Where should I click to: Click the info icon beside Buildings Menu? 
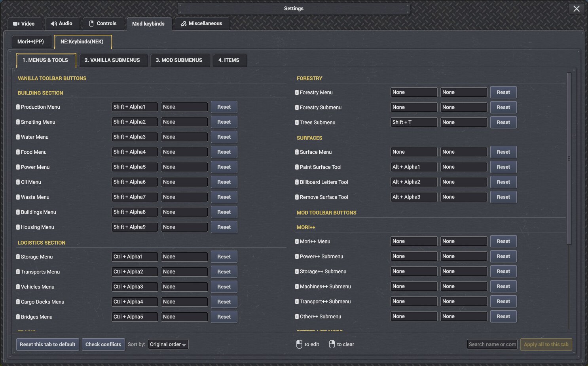[x=18, y=212]
